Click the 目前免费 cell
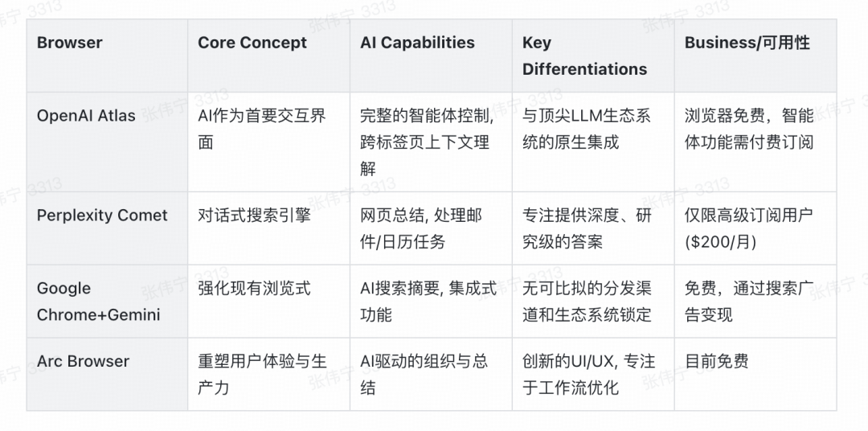 point(716,362)
